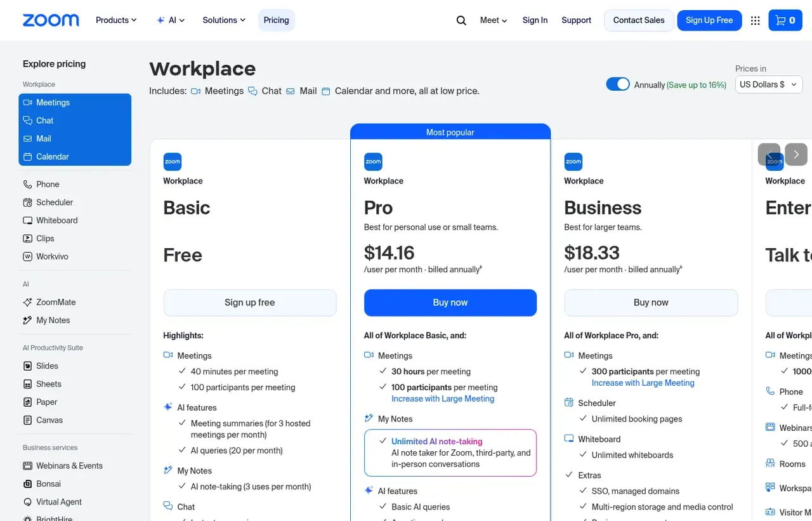Image resolution: width=812 pixels, height=521 pixels.
Task: Click the Sign Up Free button
Action: 709,20
